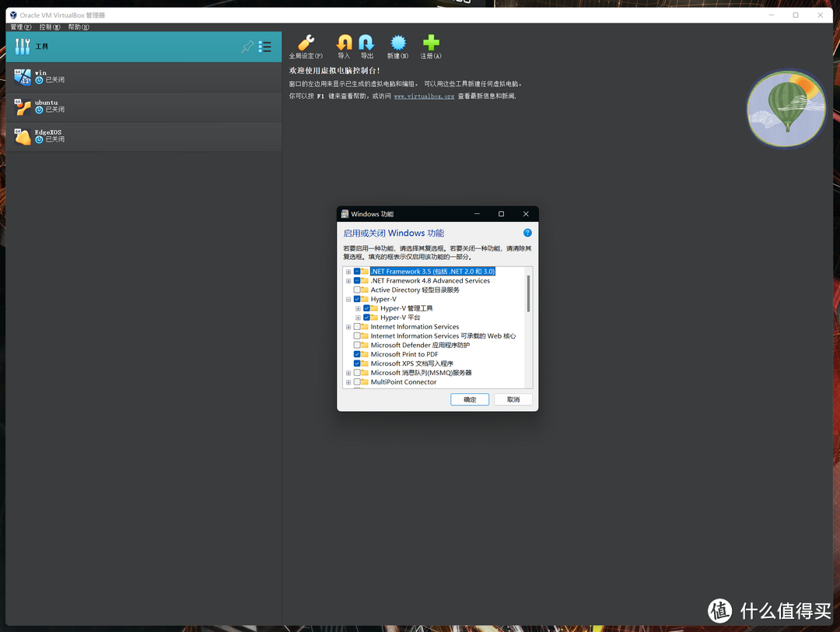Select 'Microsoft XPS 文档写入程序' label
The image size is (840, 632).
(412, 363)
